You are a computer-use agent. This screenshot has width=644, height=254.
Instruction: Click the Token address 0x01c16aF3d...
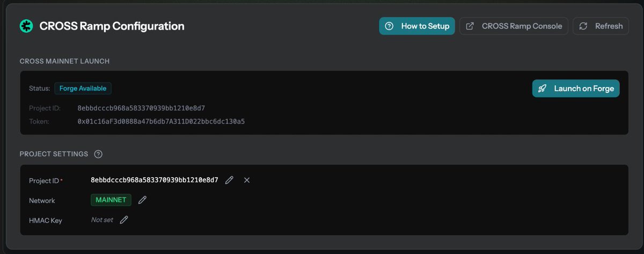(161, 122)
